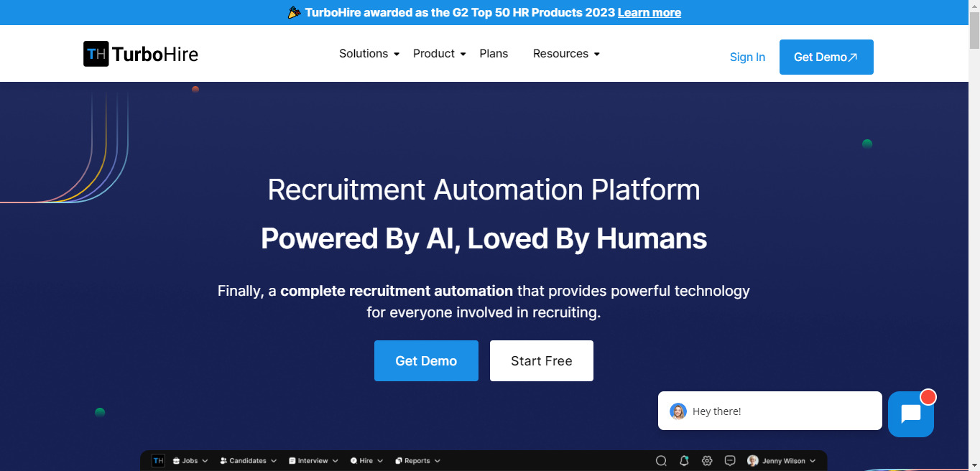Click the Sign In link
980x471 pixels.
(747, 57)
